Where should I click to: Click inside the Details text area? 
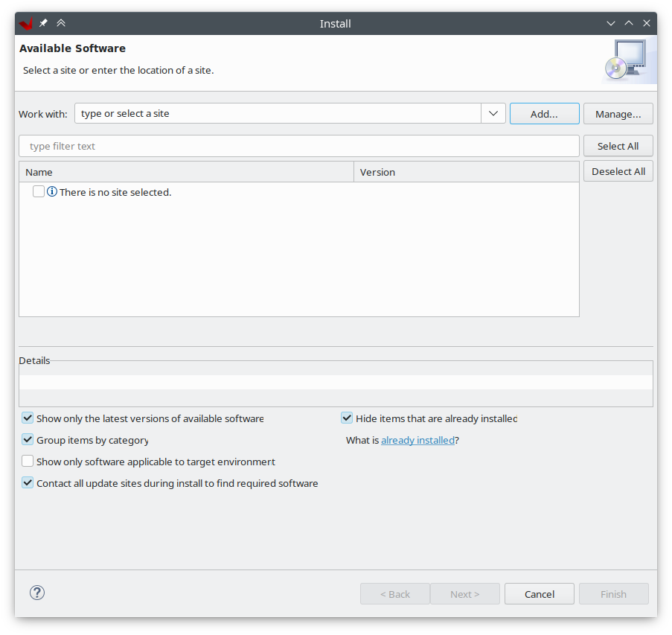point(336,383)
